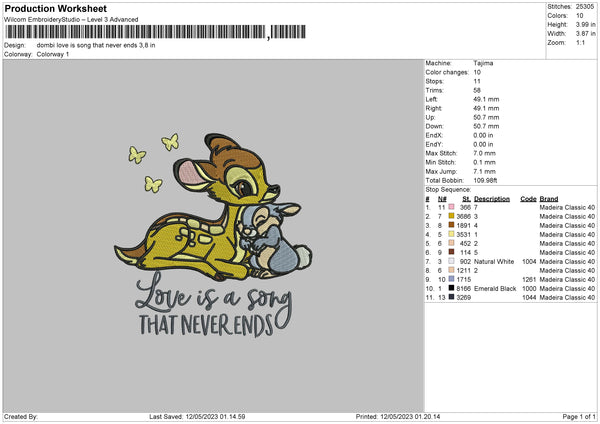This screenshot has width=600, height=424.
Task: Click the Stitches value 25305
Action: (585, 7)
